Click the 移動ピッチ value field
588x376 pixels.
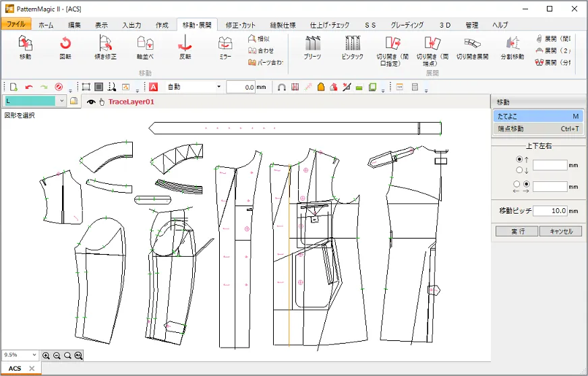(x=550, y=211)
